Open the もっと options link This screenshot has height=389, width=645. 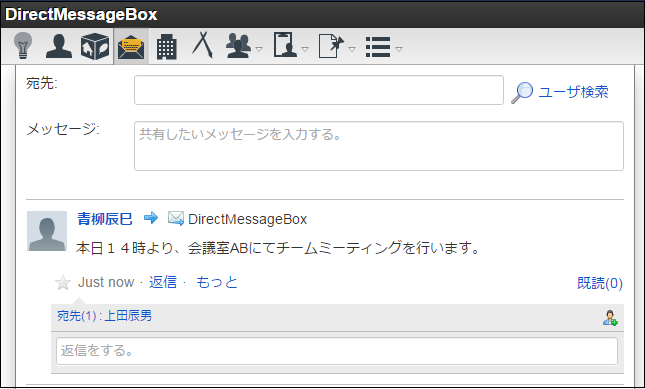pos(217,282)
